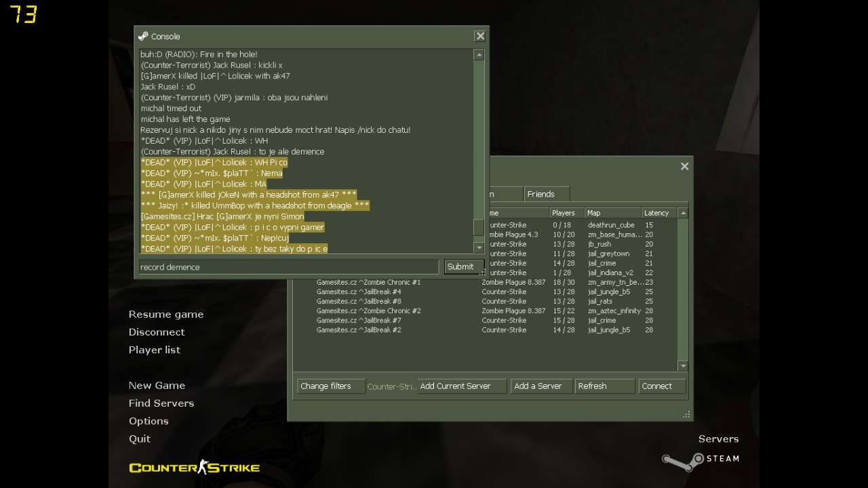Grab the server browser resize grip

click(x=686, y=414)
